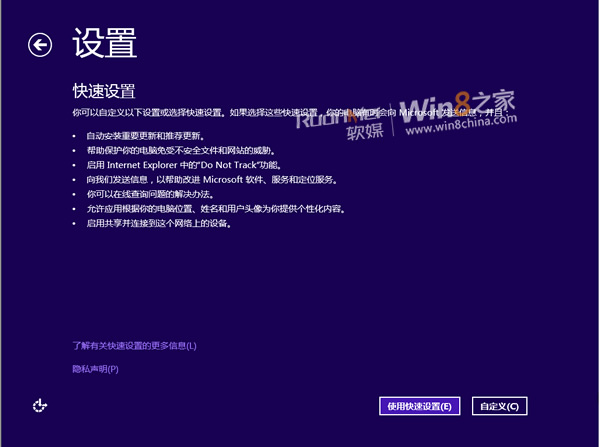Click the 帮助保护你的电脑 bullet line
Screen dimensions: 600x447
tap(181, 150)
